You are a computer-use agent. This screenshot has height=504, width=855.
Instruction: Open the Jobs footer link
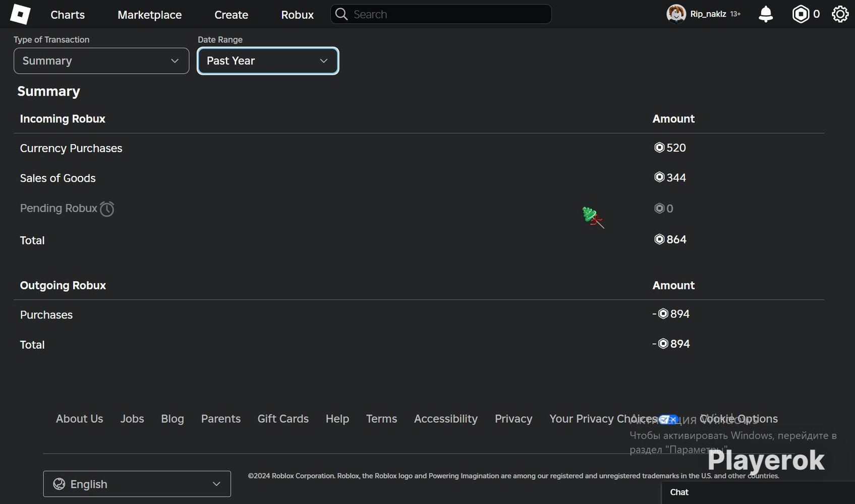pos(132,419)
